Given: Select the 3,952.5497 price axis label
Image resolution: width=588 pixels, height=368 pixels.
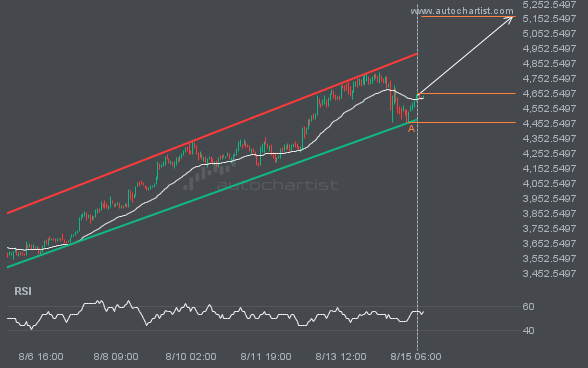Looking at the screenshot, I should click(549, 199).
